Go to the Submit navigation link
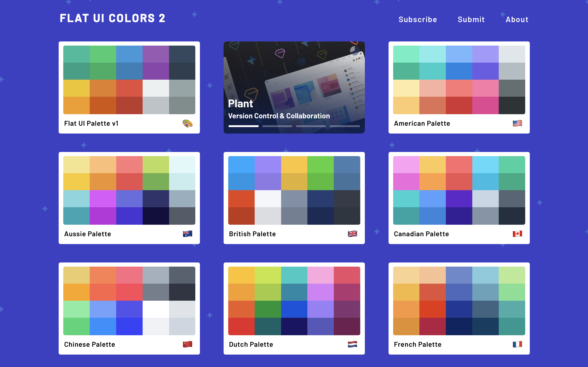588x367 pixels. (x=471, y=19)
